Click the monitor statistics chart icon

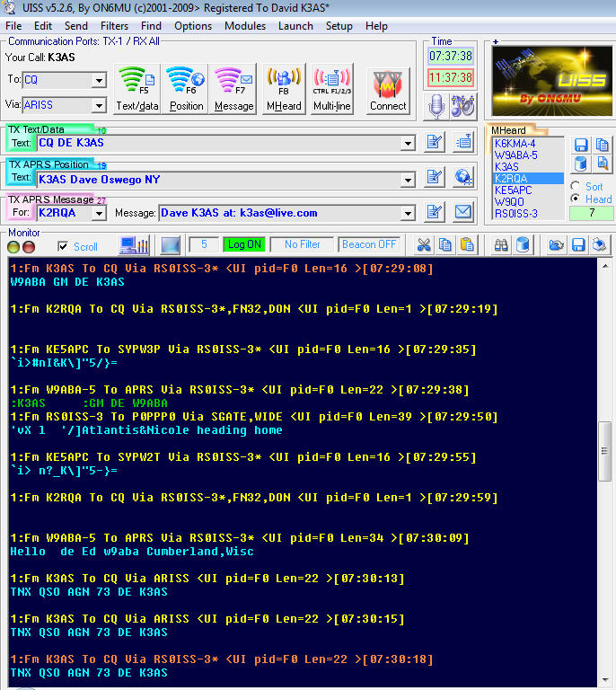point(135,245)
